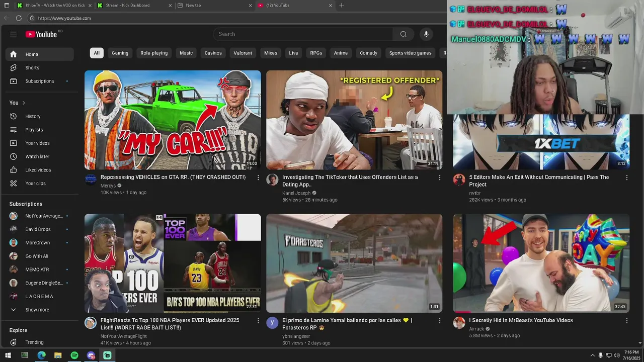Start voice search with the microphone icon

pos(426,34)
